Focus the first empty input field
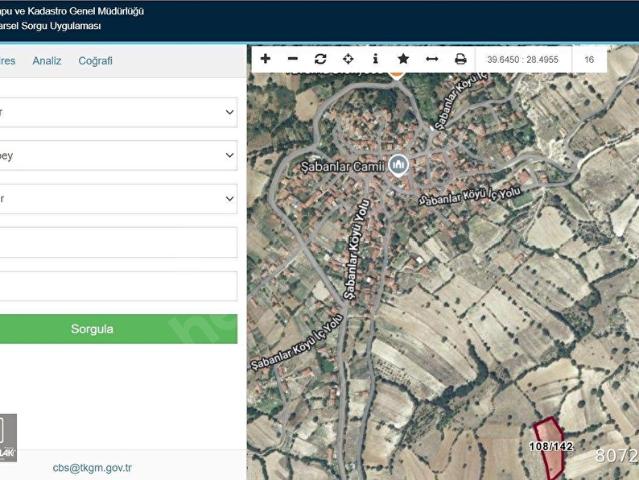 (x=118, y=242)
